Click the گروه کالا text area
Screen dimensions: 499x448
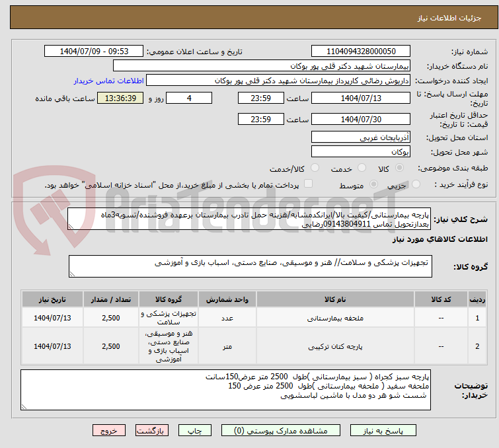click(250, 266)
